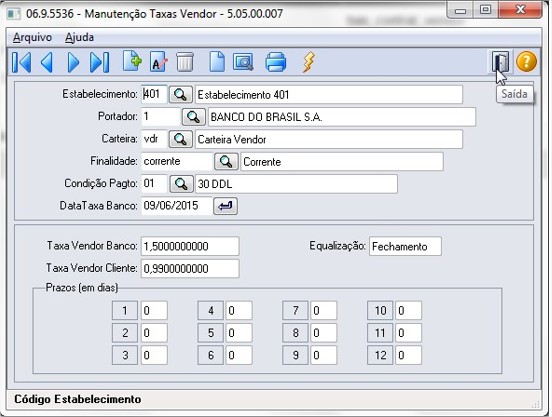
Task: Click Prazos button number 5
Action: pyautogui.click(x=210, y=333)
